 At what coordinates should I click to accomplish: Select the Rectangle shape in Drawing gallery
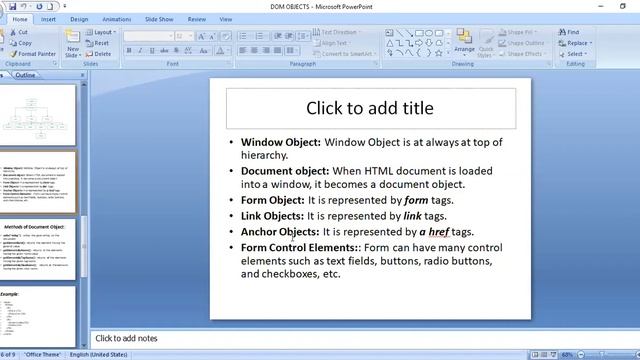[419, 33]
